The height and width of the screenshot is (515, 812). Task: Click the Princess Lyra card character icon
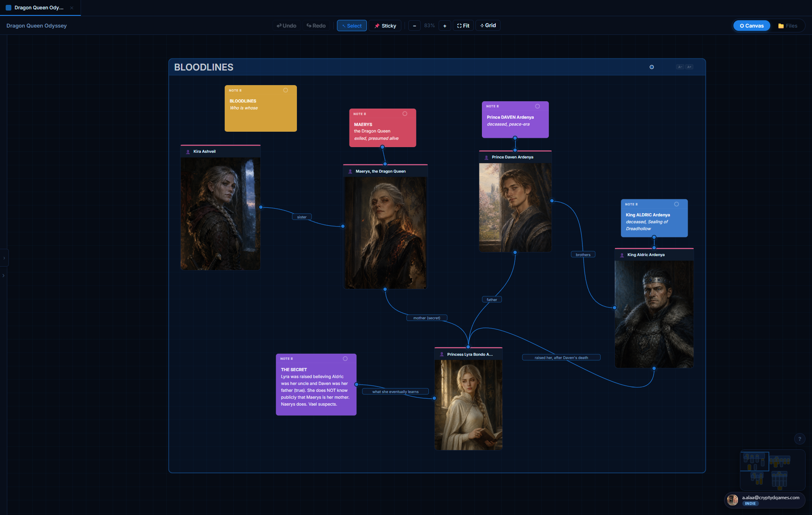coord(442,355)
